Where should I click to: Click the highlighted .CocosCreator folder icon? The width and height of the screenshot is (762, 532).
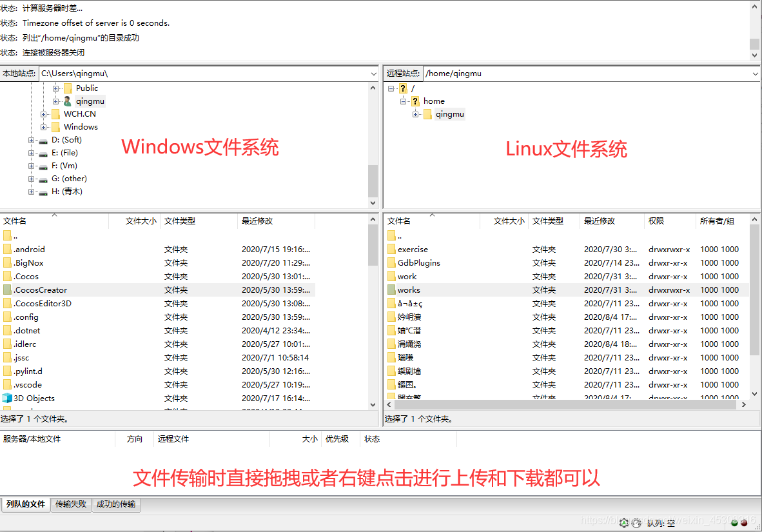[x=7, y=290]
